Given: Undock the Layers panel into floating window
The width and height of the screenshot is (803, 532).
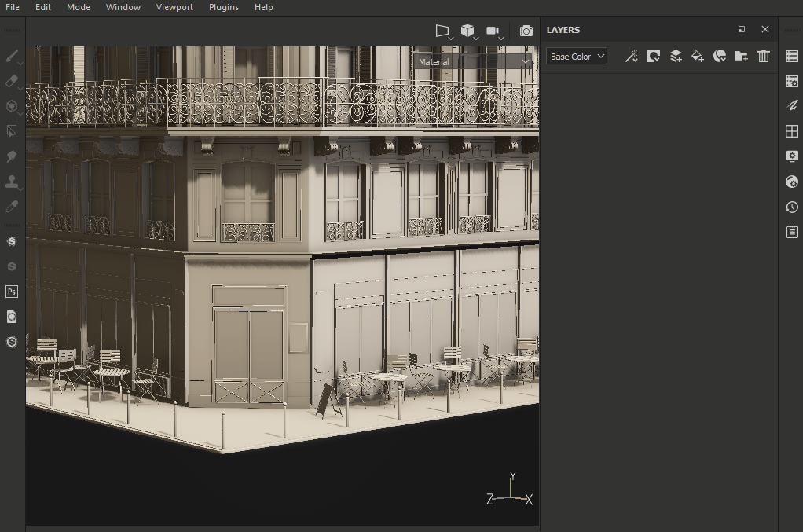Looking at the screenshot, I should 742,29.
